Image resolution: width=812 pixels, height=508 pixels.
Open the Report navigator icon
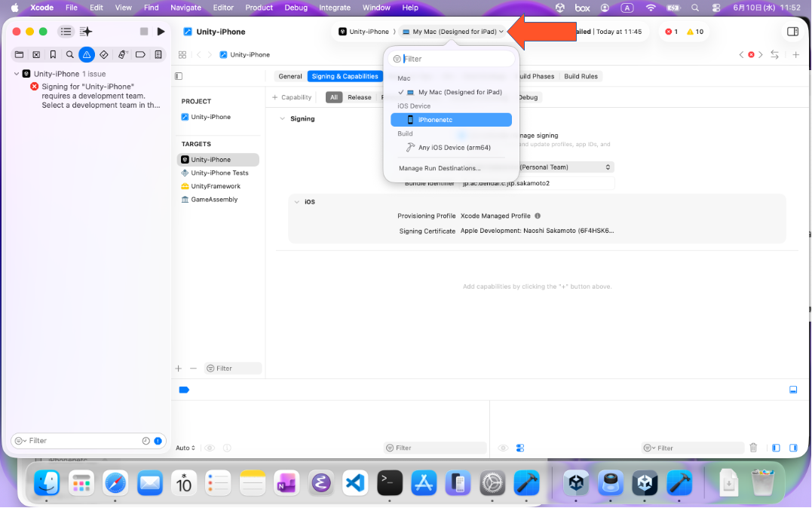click(158, 54)
